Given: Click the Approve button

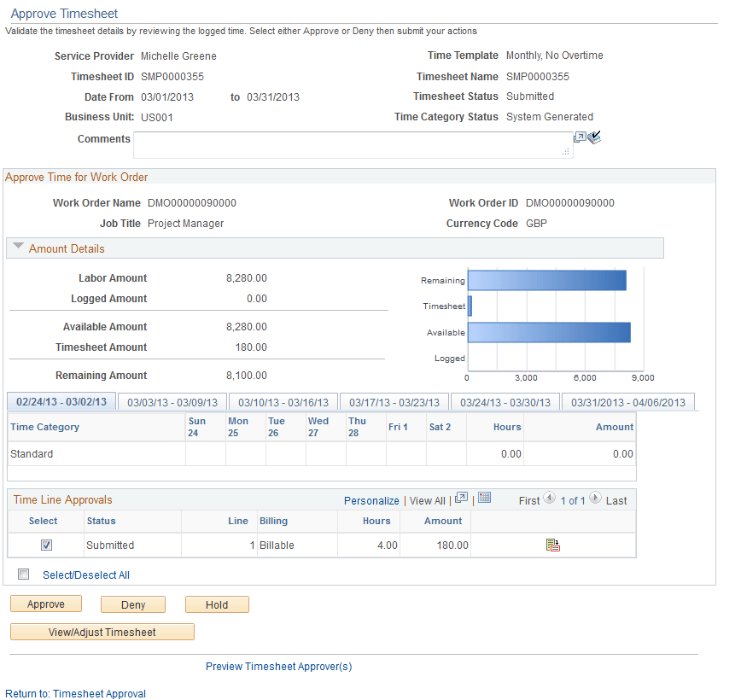Looking at the screenshot, I should [x=45, y=604].
